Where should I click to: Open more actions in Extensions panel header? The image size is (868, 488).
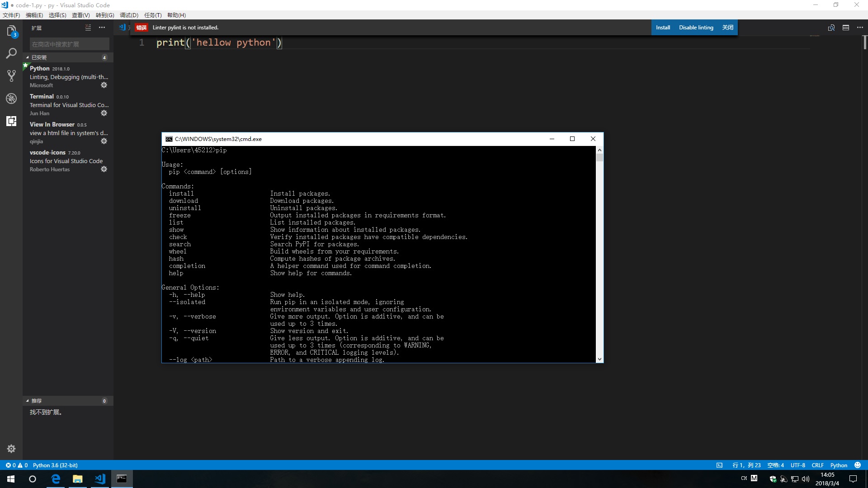coord(102,28)
